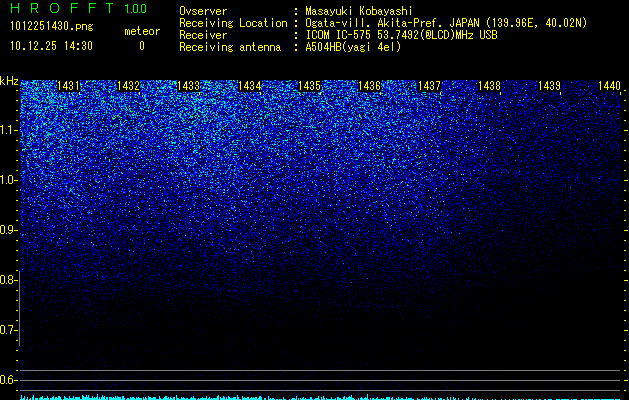Click the 1.1 frequency axis label
This screenshot has width=629, height=400.
tap(8, 130)
